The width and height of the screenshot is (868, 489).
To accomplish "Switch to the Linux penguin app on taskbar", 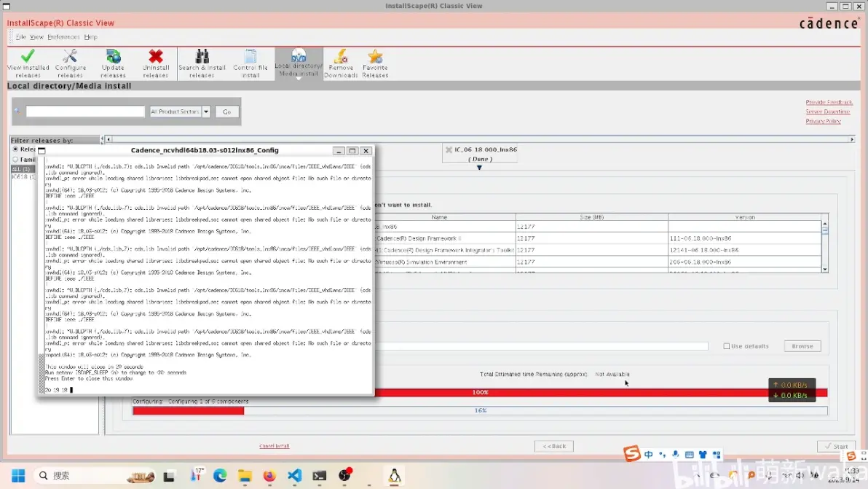I will (x=394, y=476).
